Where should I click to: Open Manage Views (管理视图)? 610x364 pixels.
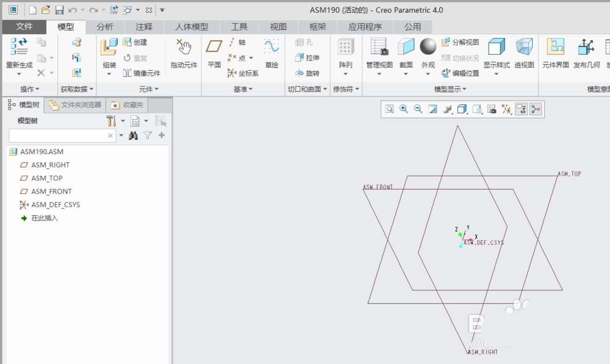[379, 47]
